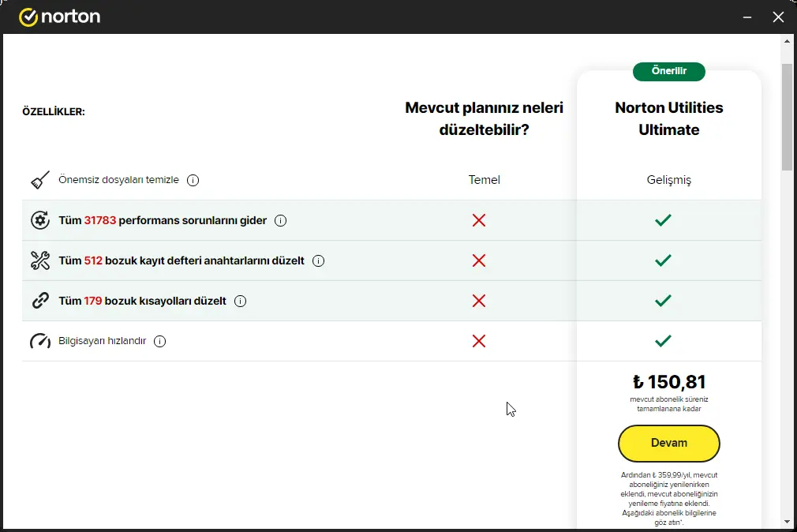Image resolution: width=797 pixels, height=532 pixels.
Task: Click 'mevcut abonelik süreniz tamamlanana kadar' text
Action: pyautogui.click(x=669, y=404)
